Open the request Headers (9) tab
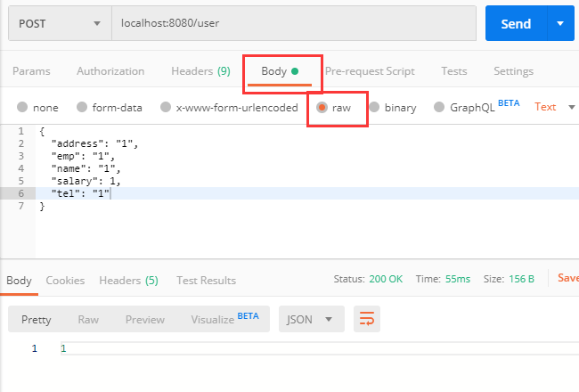This screenshot has height=392, width=579. point(200,71)
